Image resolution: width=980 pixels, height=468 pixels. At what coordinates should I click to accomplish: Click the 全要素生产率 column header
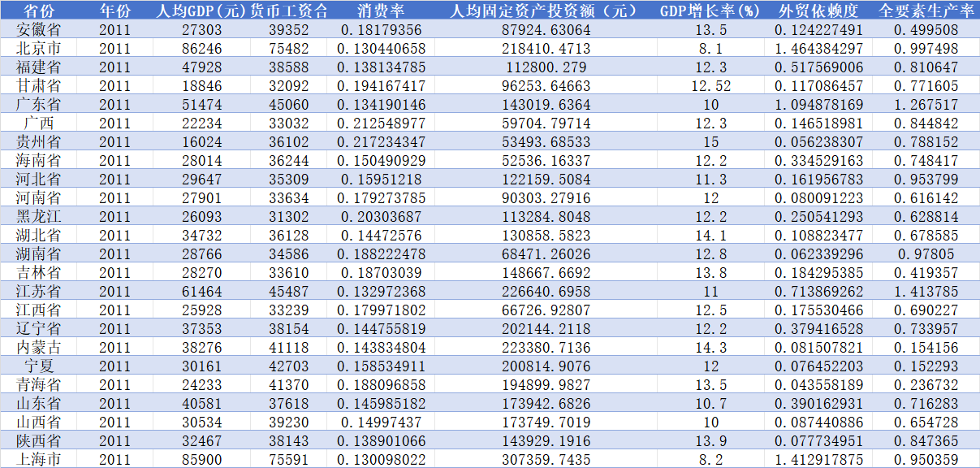tap(926, 11)
